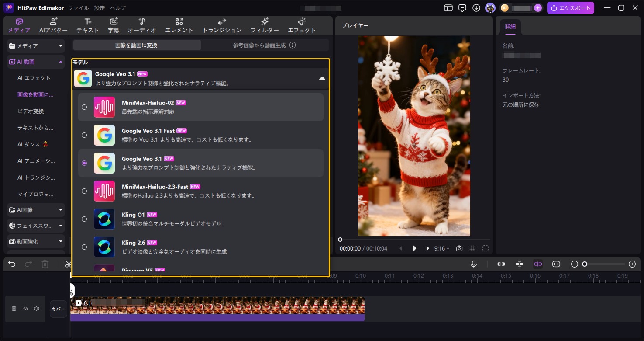
Task: Select the split clip scissors icon
Action: (x=68, y=264)
